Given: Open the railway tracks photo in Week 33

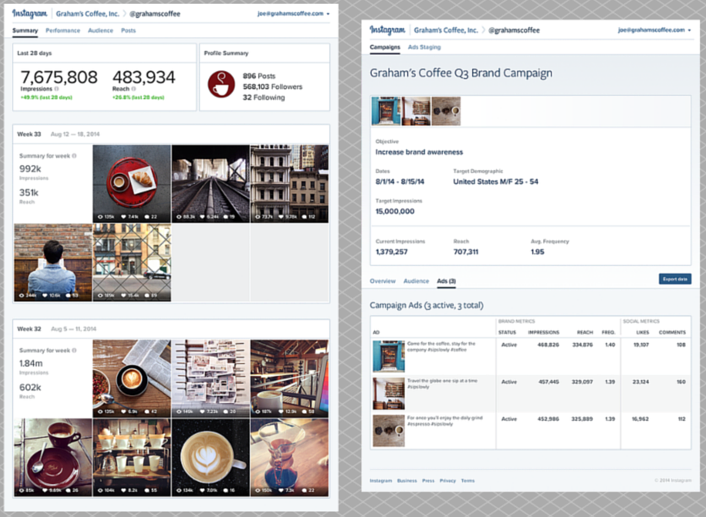Looking at the screenshot, I should (x=211, y=184).
